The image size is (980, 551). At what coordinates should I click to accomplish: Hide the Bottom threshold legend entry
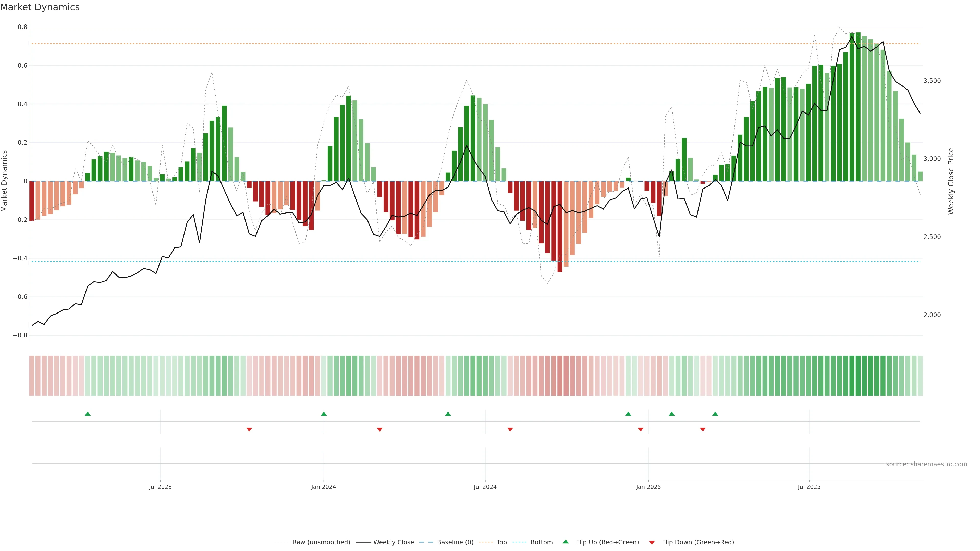[x=541, y=542]
